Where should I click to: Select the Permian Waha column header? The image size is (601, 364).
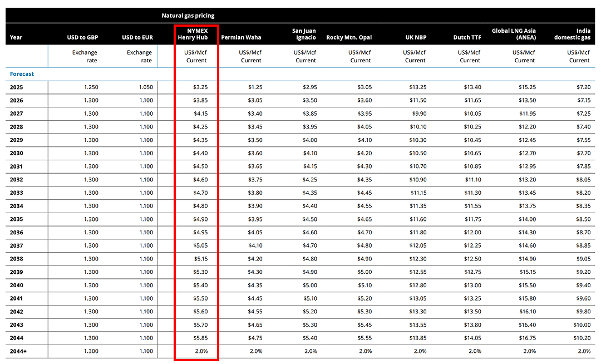coord(241,37)
